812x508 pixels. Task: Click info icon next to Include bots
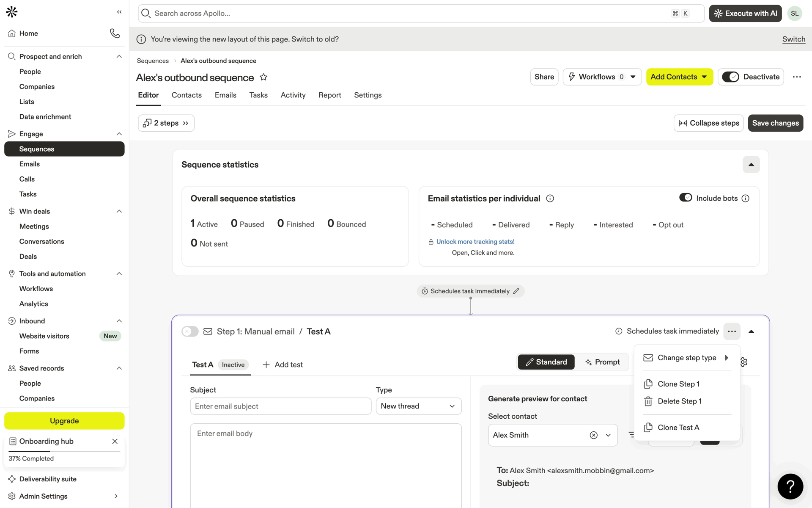(746, 199)
